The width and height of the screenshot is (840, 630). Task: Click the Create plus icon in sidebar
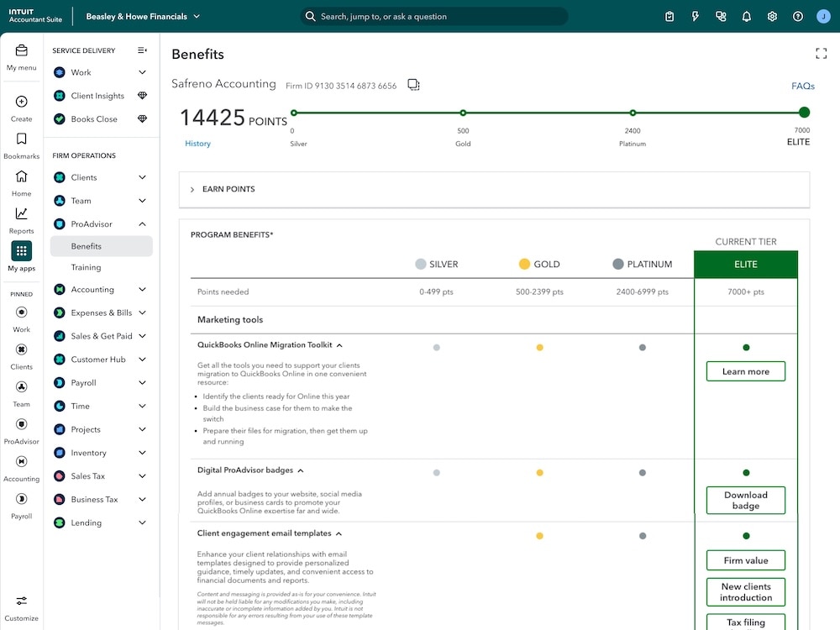point(21,102)
